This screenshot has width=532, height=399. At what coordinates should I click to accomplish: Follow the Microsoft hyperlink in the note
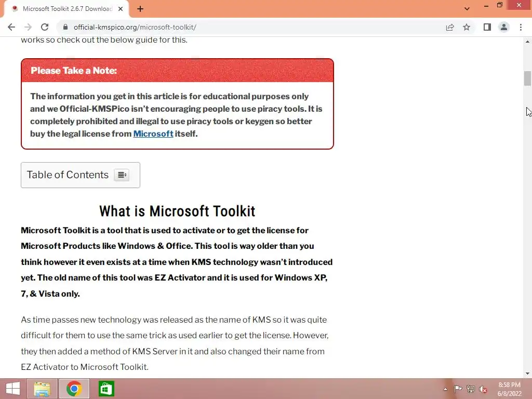(153, 134)
